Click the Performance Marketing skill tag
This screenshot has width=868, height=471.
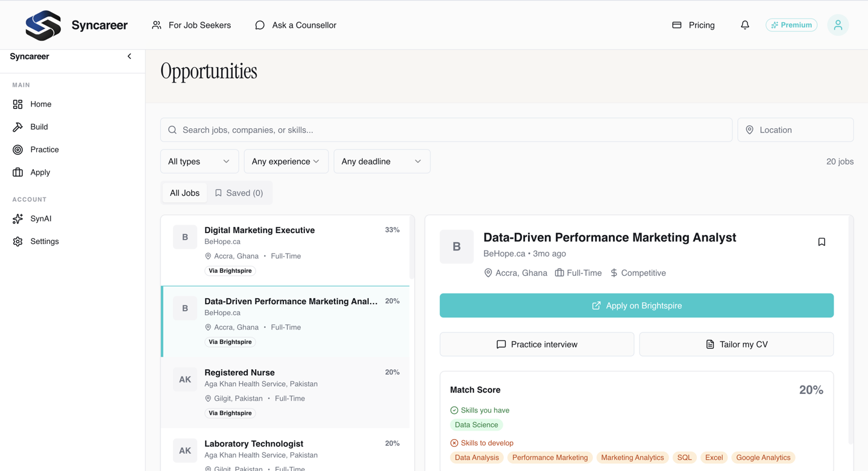(x=550, y=458)
